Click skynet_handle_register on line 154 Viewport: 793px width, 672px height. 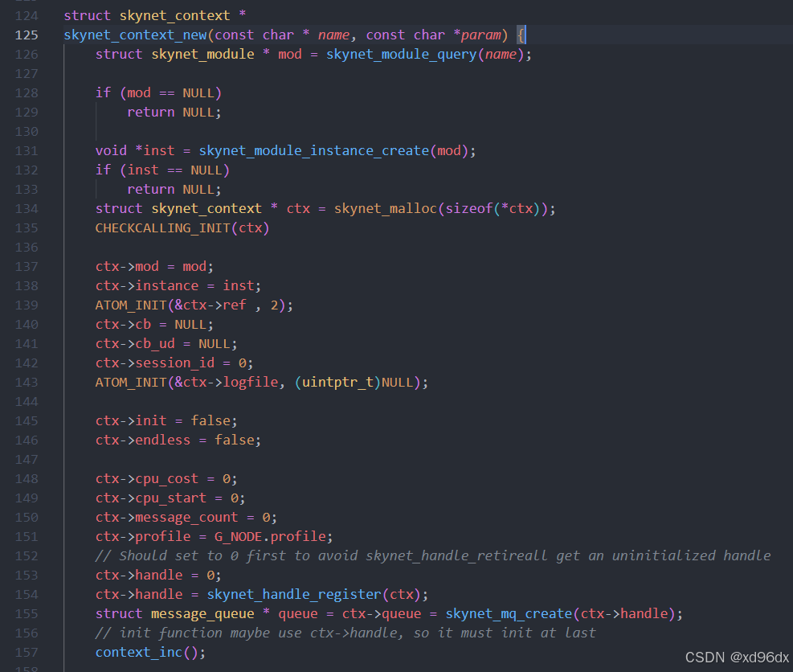click(x=294, y=594)
